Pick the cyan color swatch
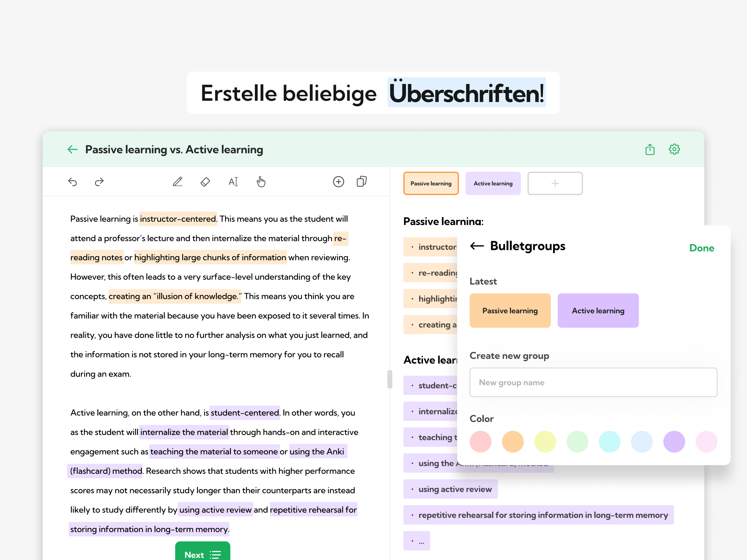This screenshot has width=747, height=560. 609,441
